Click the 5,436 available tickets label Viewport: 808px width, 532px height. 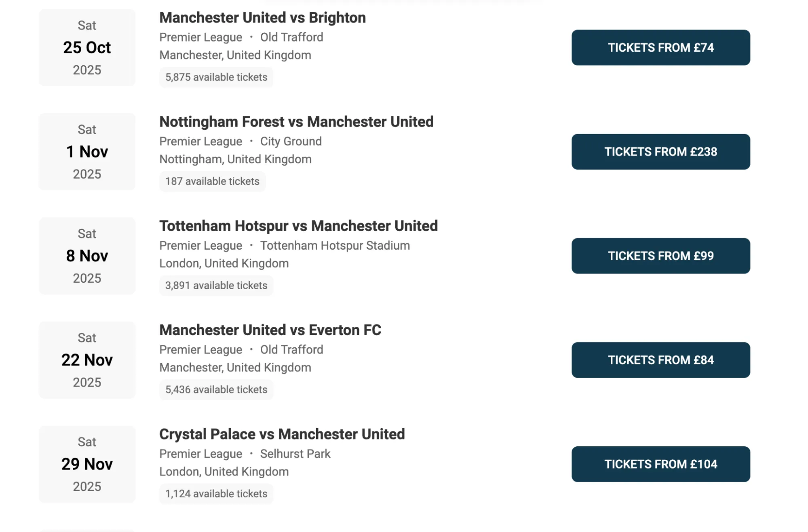pyautogui.click(x=216, y=389)
